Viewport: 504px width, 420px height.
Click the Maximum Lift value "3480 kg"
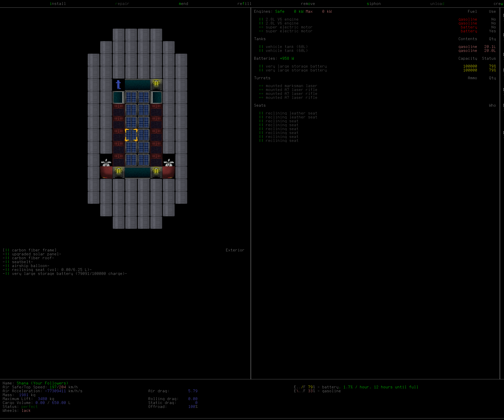46,399
